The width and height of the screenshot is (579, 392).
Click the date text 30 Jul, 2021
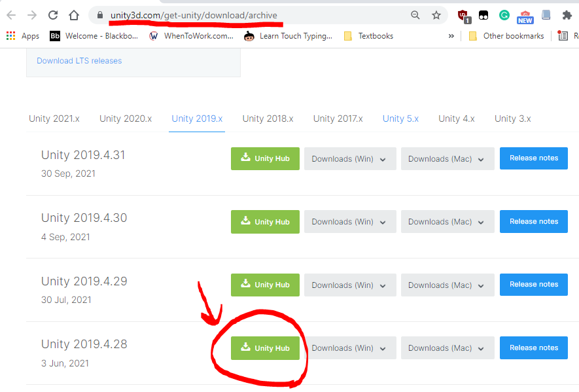point(66,300)
